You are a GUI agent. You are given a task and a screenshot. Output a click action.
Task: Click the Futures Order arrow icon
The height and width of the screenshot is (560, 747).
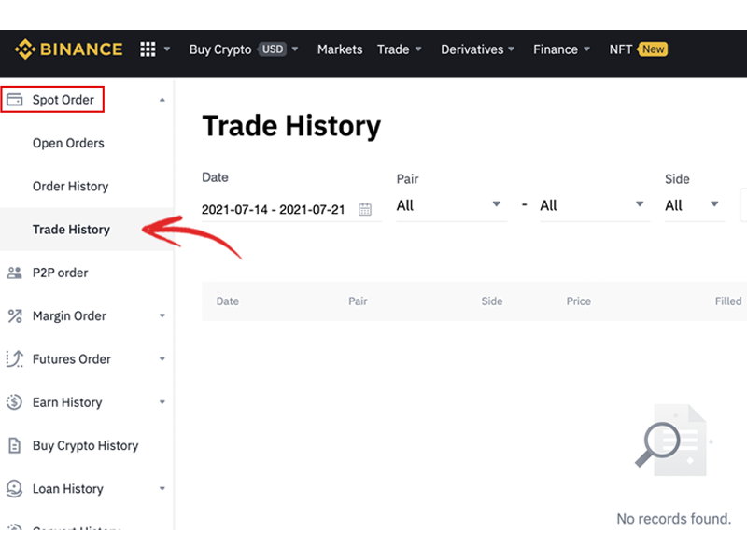(x=15, y=359)
